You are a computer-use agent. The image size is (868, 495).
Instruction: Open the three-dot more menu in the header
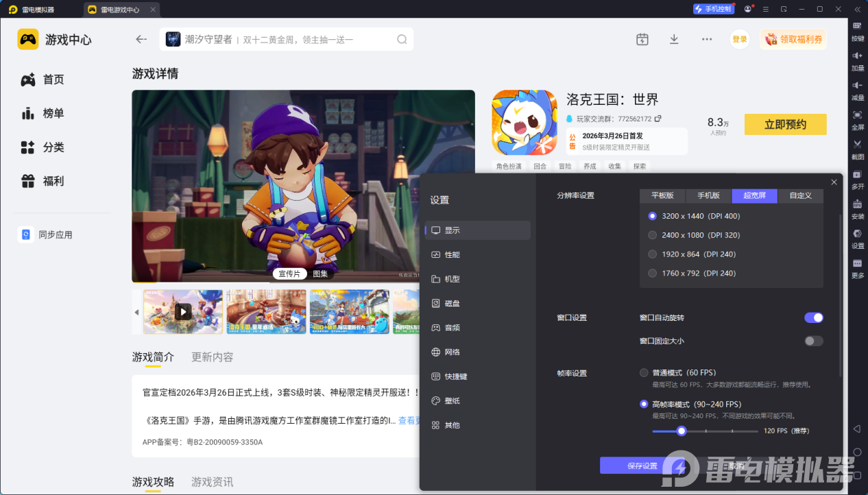click(707, 39)
